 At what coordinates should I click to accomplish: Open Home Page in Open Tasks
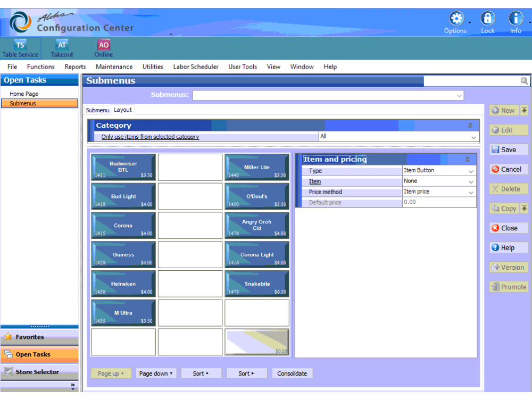pos(24,94)
